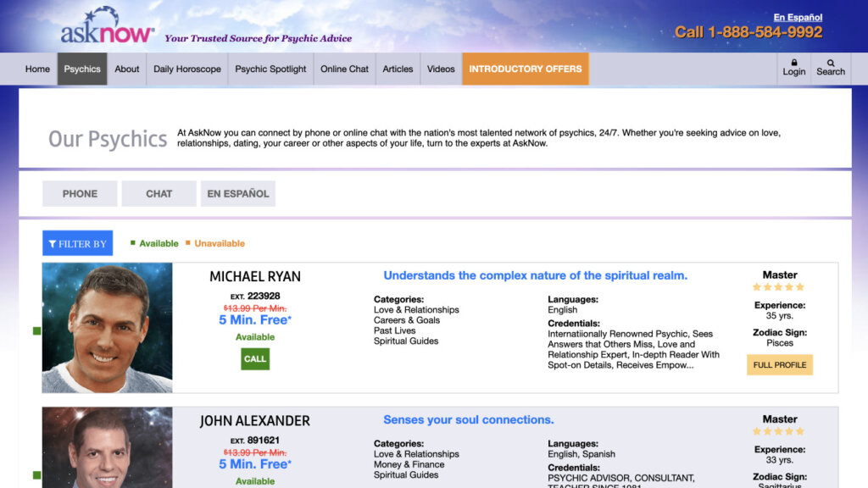The image size is (868, 488).
Task: Click the 'Our Psychics' page heading
Action: tap(108, 139)
